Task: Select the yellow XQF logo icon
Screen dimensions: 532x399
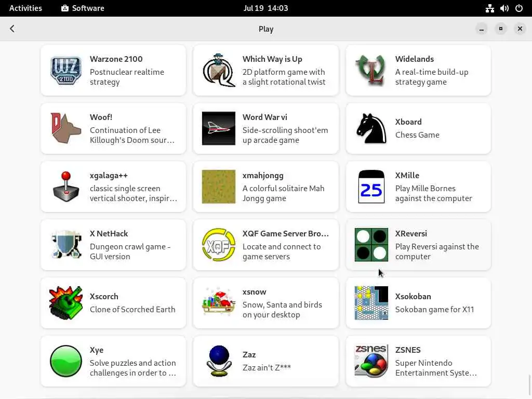Action: (219, 245)
